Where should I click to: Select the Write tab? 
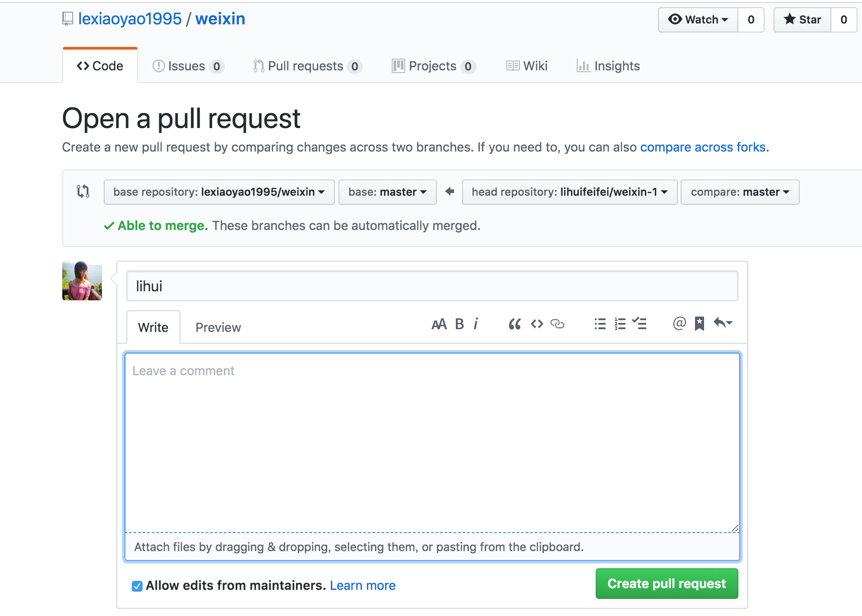click(153, 327)
